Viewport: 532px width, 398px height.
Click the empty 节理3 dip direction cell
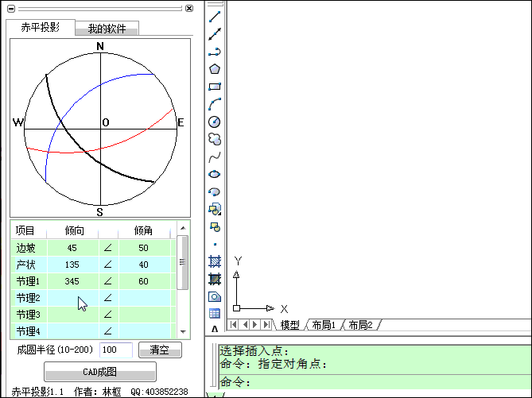pos(73,315)
